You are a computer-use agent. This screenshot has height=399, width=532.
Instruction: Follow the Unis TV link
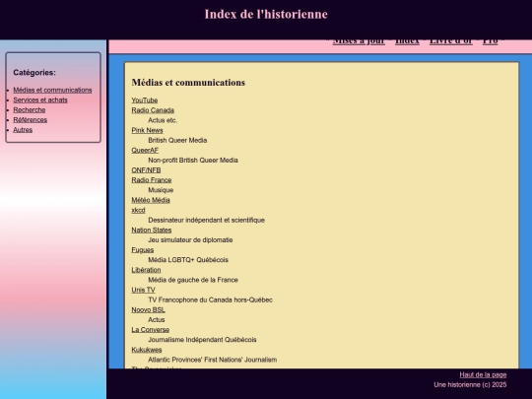pyautogui.click(x=143, y=290)
